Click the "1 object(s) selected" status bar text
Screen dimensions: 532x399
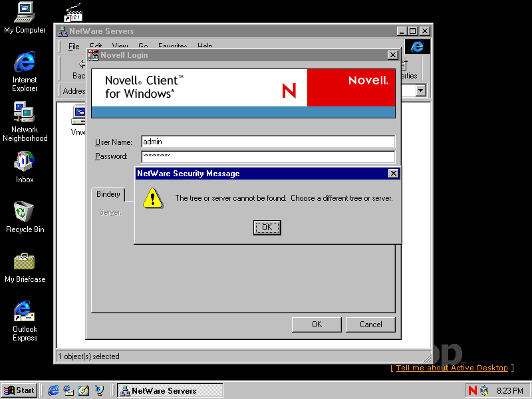tap(88, 356)
